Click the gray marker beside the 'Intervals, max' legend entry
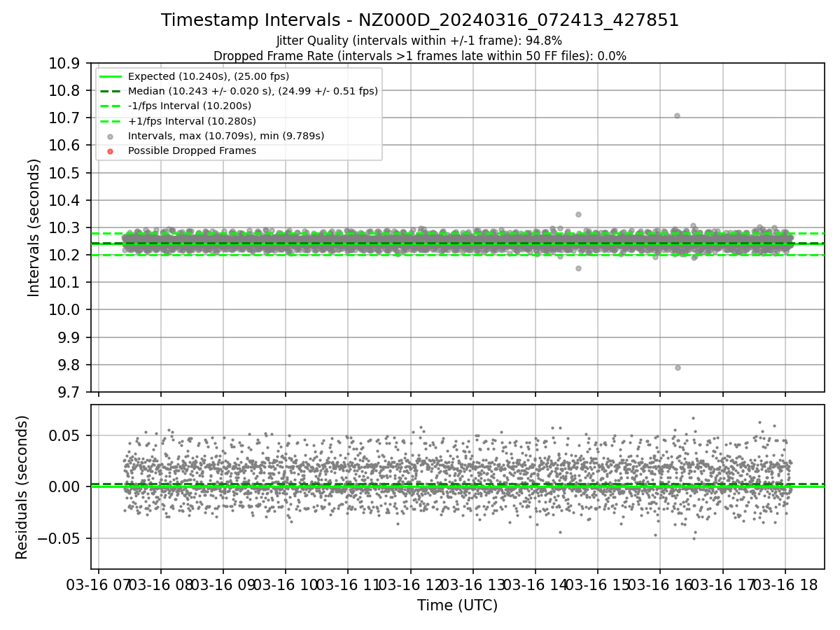Viewport: 840px width, 630px height. (111, 136)
